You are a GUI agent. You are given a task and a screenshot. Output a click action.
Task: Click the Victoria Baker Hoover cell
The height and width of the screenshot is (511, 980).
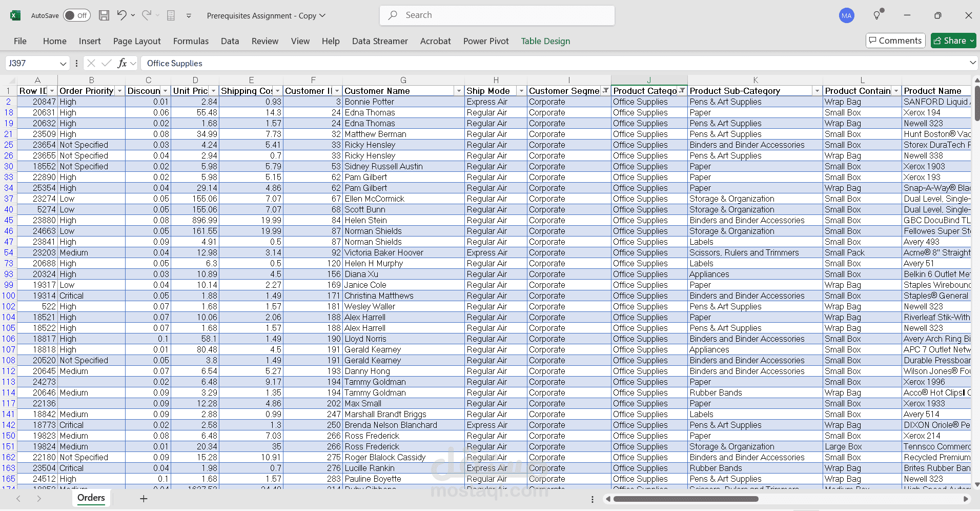click(403, 252)
